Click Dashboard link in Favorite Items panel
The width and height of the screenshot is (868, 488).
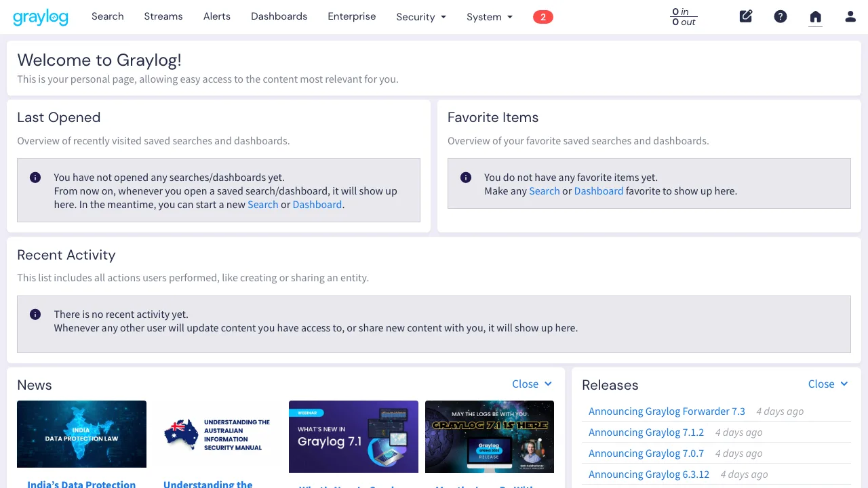(x=599, y=191)
